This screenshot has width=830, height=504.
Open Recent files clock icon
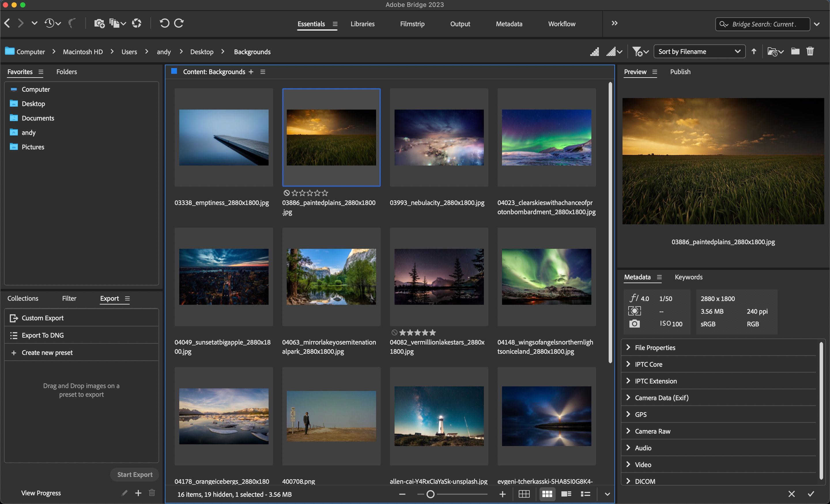click(x=50, y=23)
